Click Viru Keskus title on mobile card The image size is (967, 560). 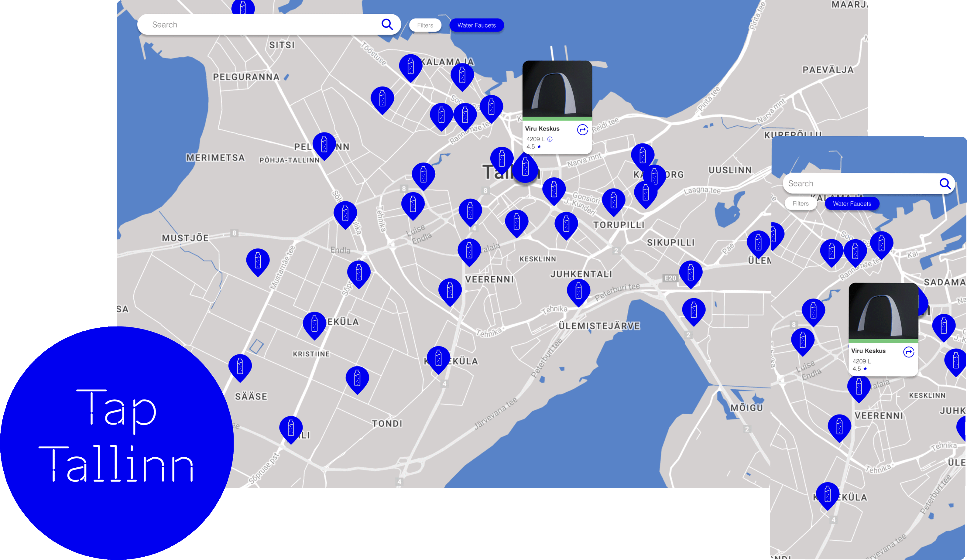point(868,350)
